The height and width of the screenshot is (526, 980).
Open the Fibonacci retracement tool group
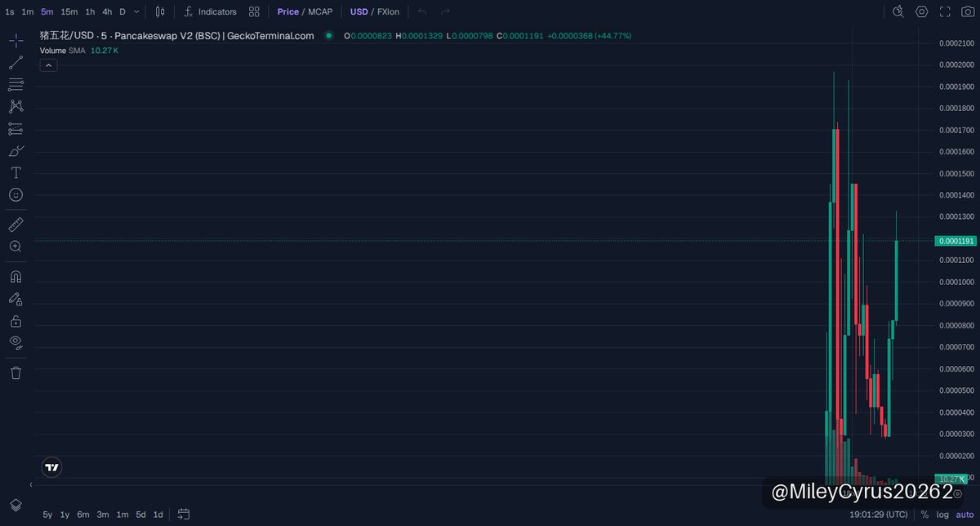16,84
